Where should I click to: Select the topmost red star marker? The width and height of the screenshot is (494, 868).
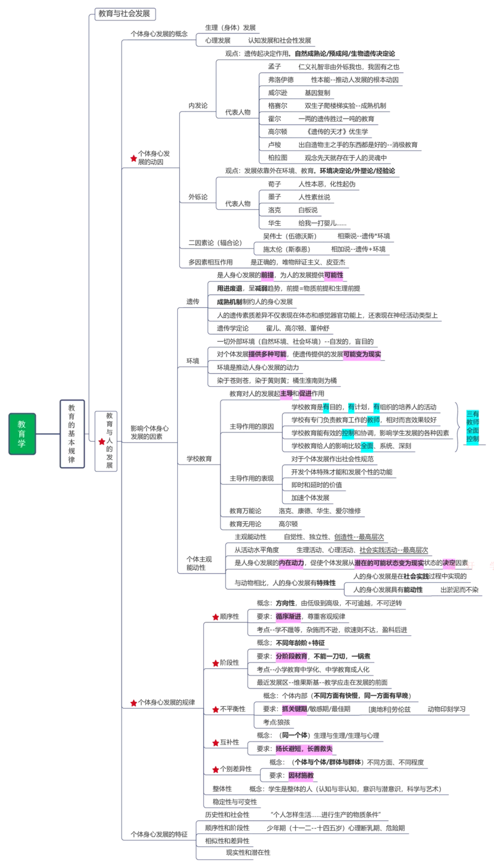[133, 159]
